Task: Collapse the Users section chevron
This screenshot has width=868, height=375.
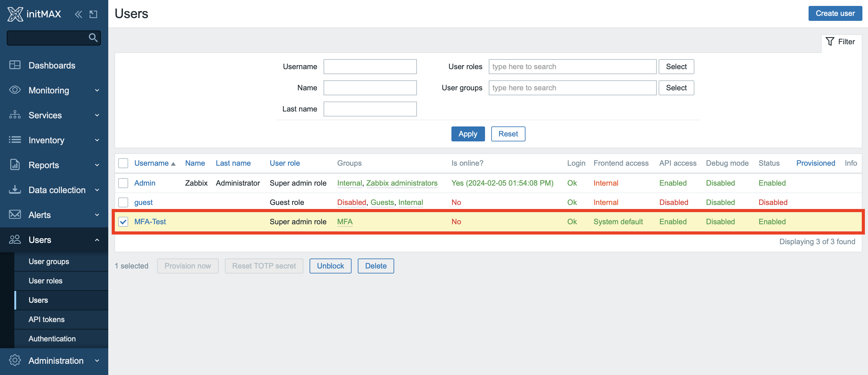Action: (97, 240)
